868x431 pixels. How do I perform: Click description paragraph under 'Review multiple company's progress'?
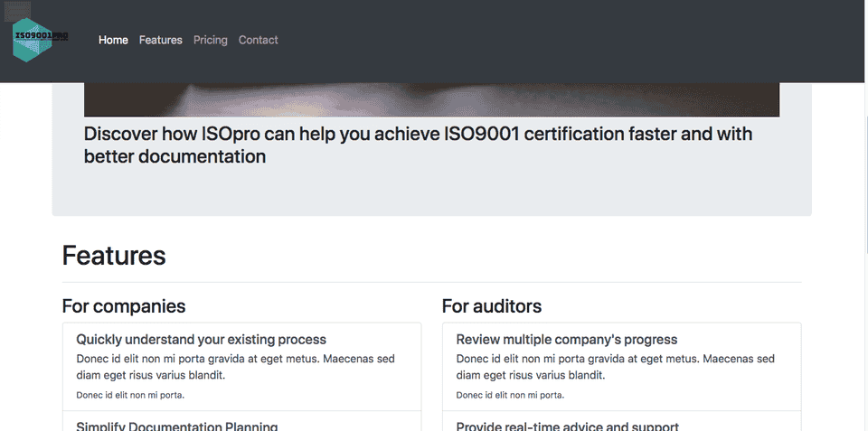click(x=615, y=367)
